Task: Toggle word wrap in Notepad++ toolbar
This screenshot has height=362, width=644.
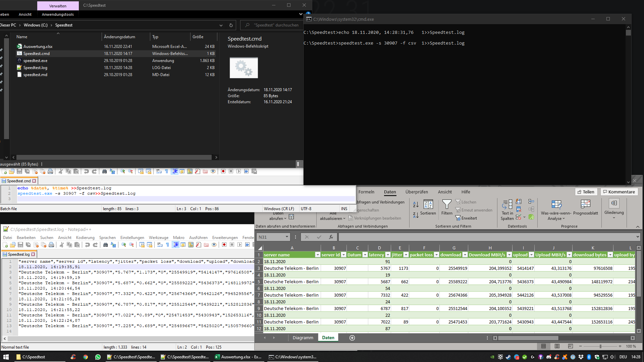Action: click(x=160, y=245)
